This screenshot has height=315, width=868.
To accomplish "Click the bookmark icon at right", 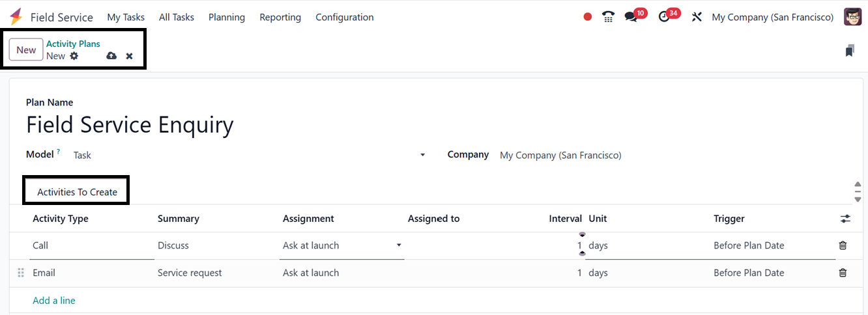I will [x=849, y=51].
